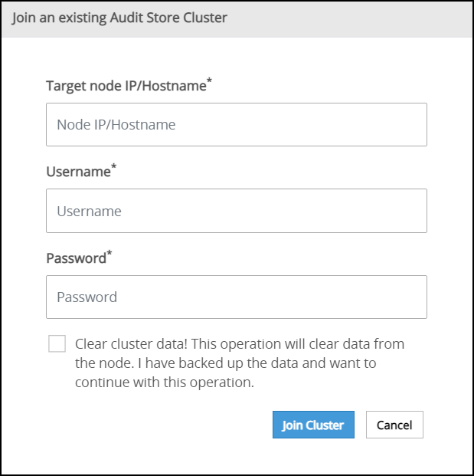Select the Password entry field
This screenshot has height=476, width=474.
coord(236,297)
